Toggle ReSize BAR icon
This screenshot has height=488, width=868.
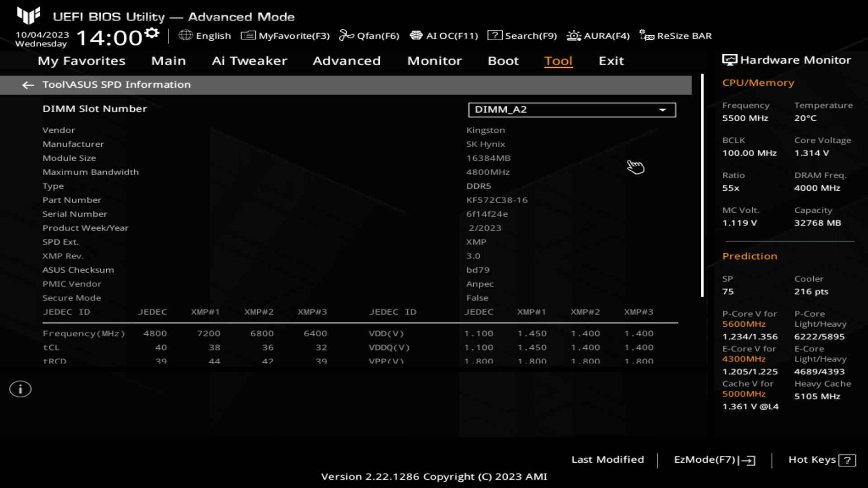646,35
